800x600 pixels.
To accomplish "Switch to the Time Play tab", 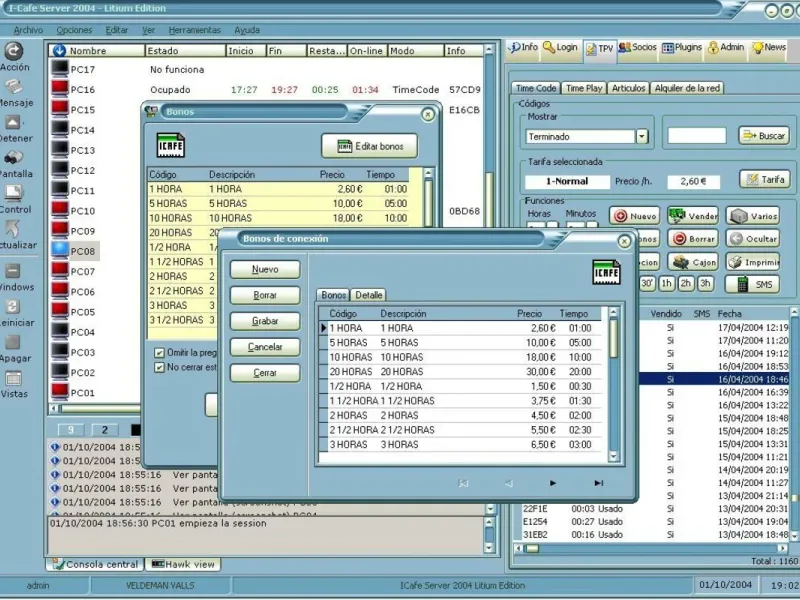I will pos(584,88).
